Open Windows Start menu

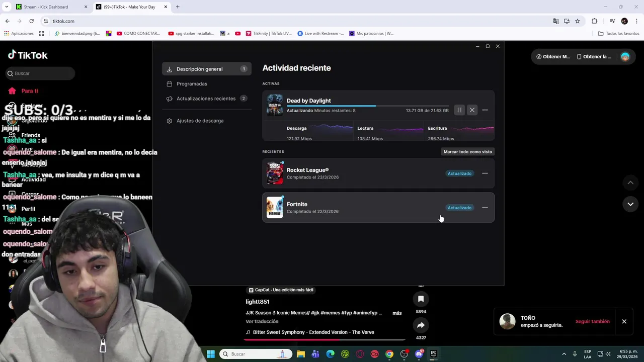211,354
